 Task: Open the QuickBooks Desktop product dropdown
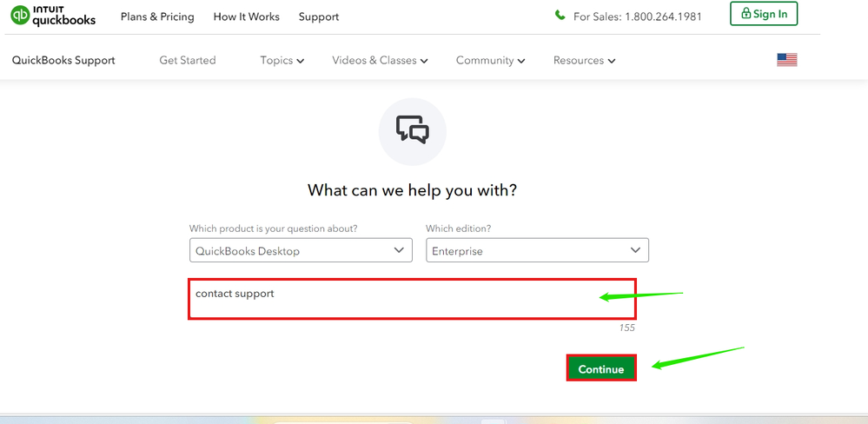pyautogui.click(x=301, y=250)
